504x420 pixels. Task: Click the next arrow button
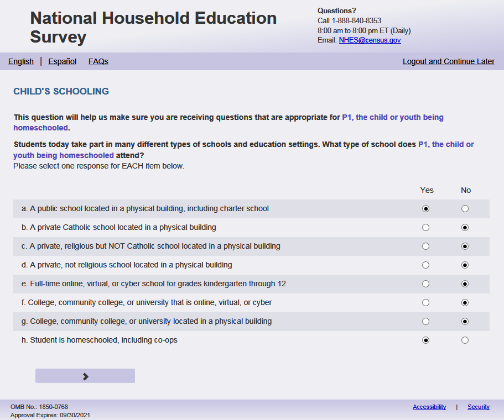click(85, 376)
